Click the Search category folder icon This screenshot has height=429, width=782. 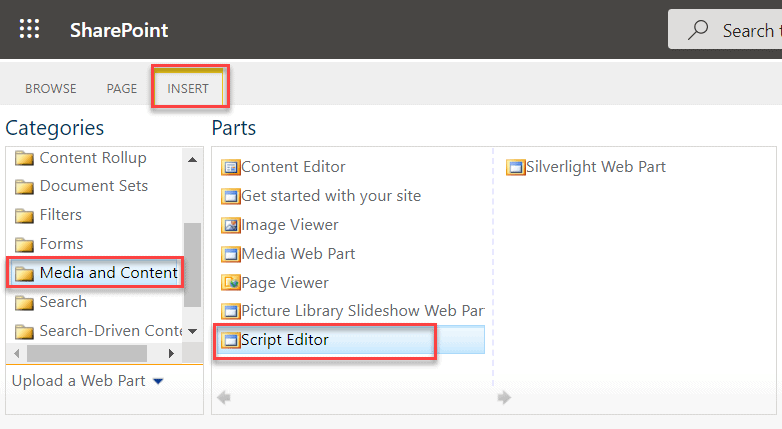(24, 302)
